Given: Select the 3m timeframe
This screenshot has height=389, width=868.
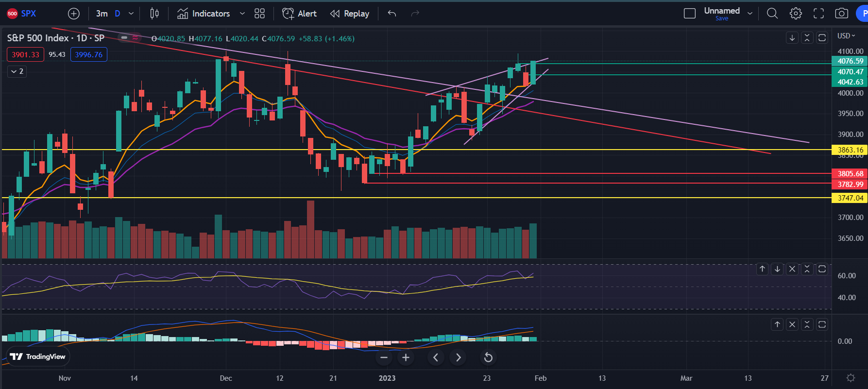Looking at the screenshot, I should tap(102, 14).
